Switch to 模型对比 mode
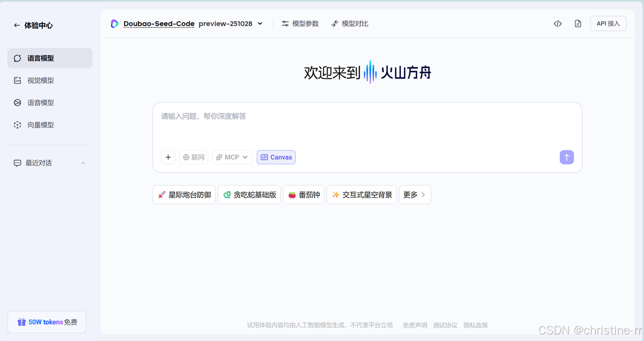The image size is (644, 341). 349,23
